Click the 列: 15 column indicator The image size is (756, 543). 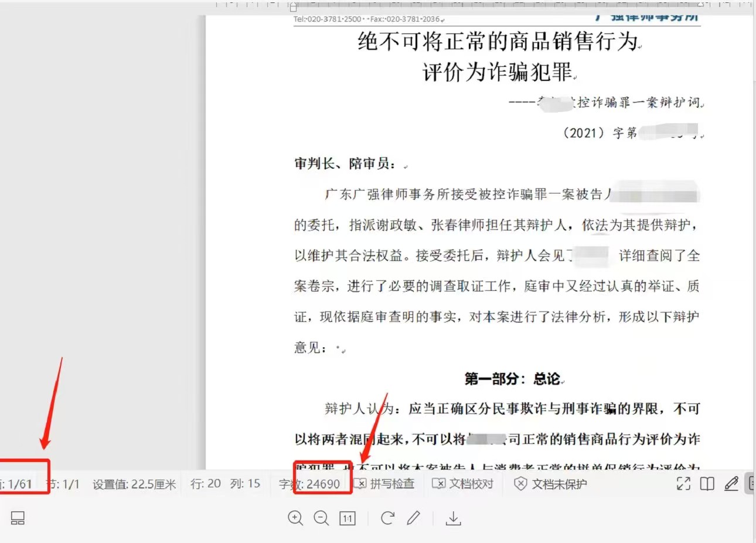(x=245, y=484)
